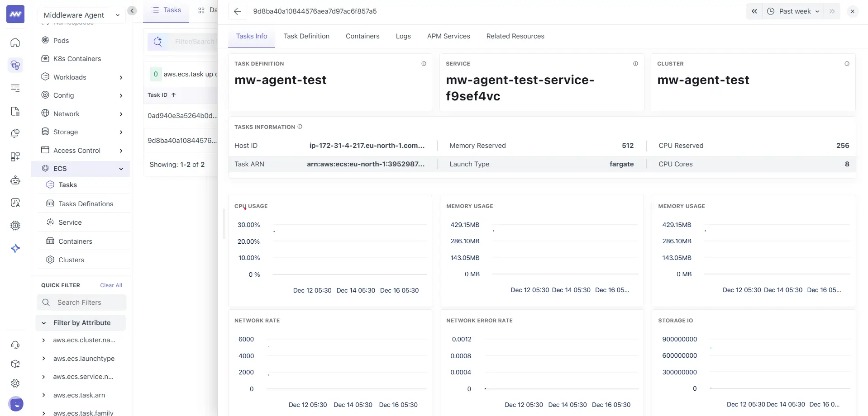Image resolution: width=868 pixels, height=416 pixels.
Task: Open the Past week time dropdown
Action: coord(794,11)
